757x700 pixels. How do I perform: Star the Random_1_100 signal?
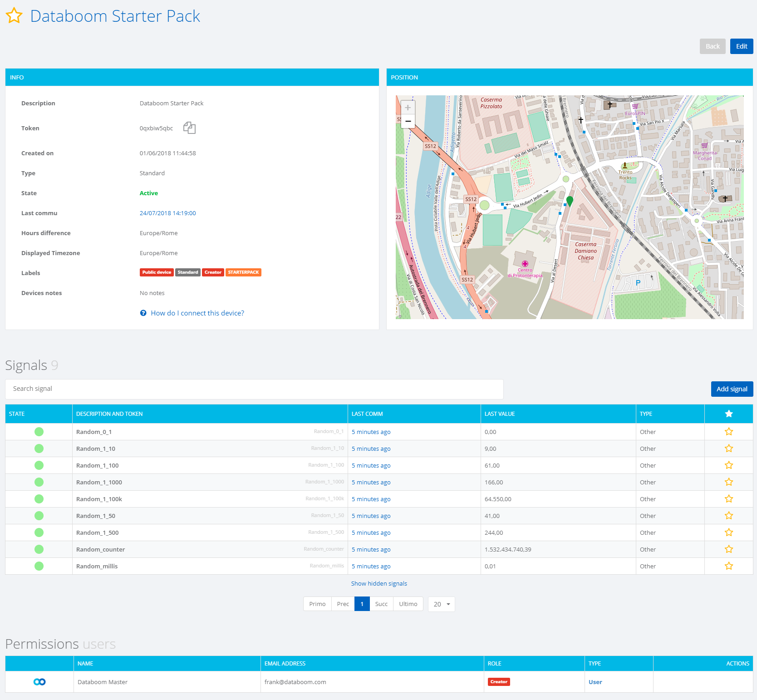click(729, 465)
